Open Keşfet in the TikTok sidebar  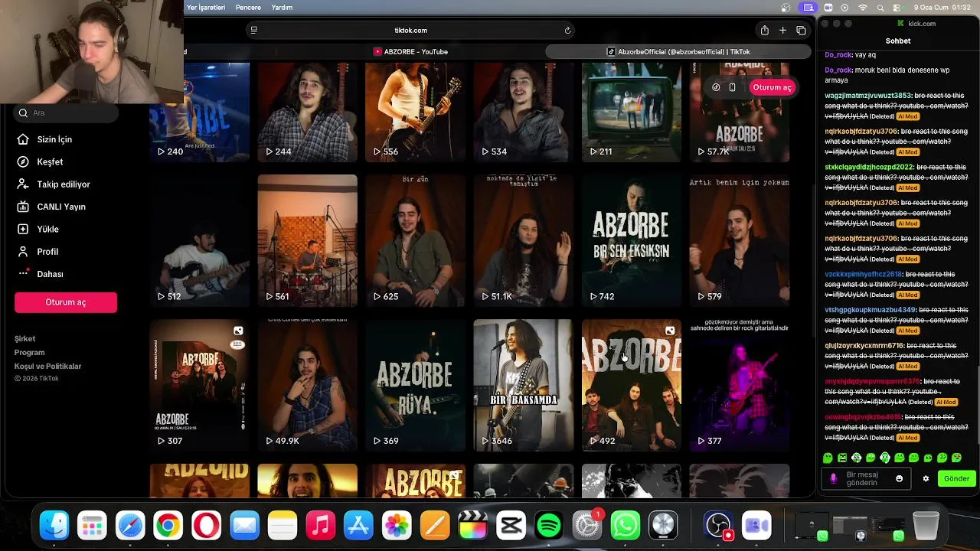[x=50, y=161]
